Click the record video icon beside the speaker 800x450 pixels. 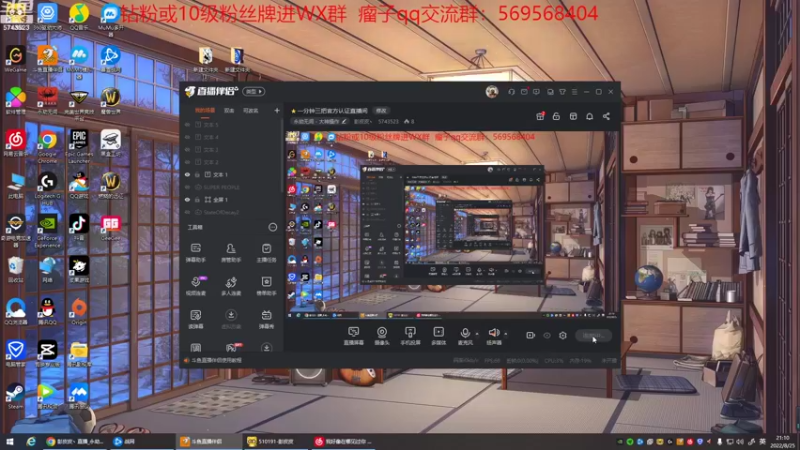531,335
